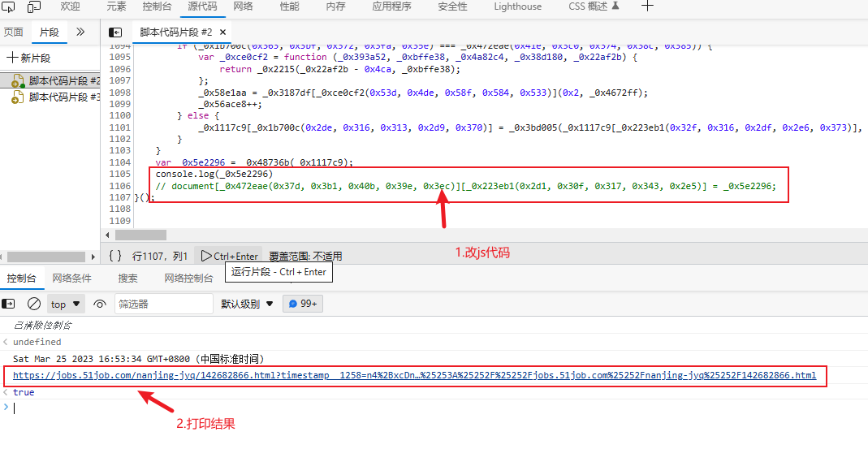
Task: Expand more navigator tabs chevron
Action: tap(80, 32)
